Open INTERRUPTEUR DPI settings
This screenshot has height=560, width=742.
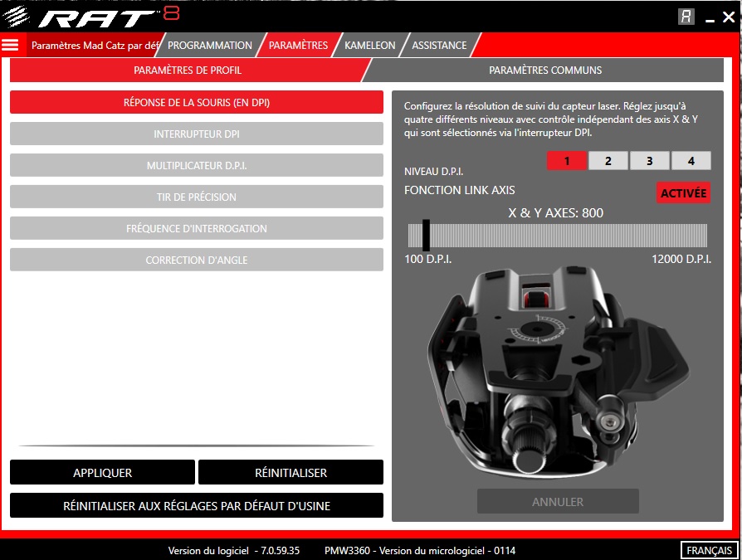(196, 134)
